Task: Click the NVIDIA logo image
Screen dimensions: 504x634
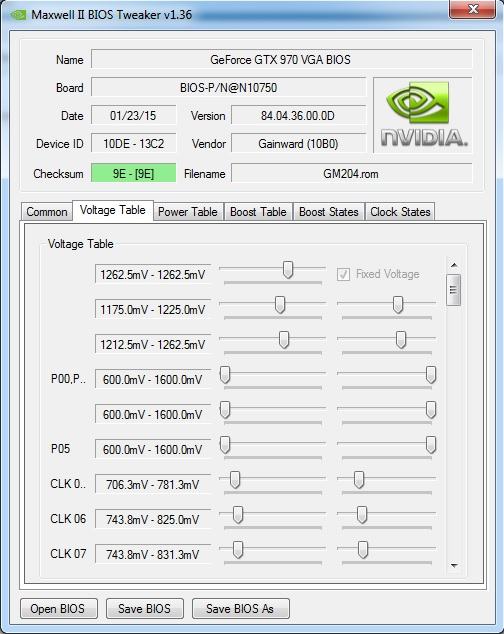Action: tap(423, 115)
